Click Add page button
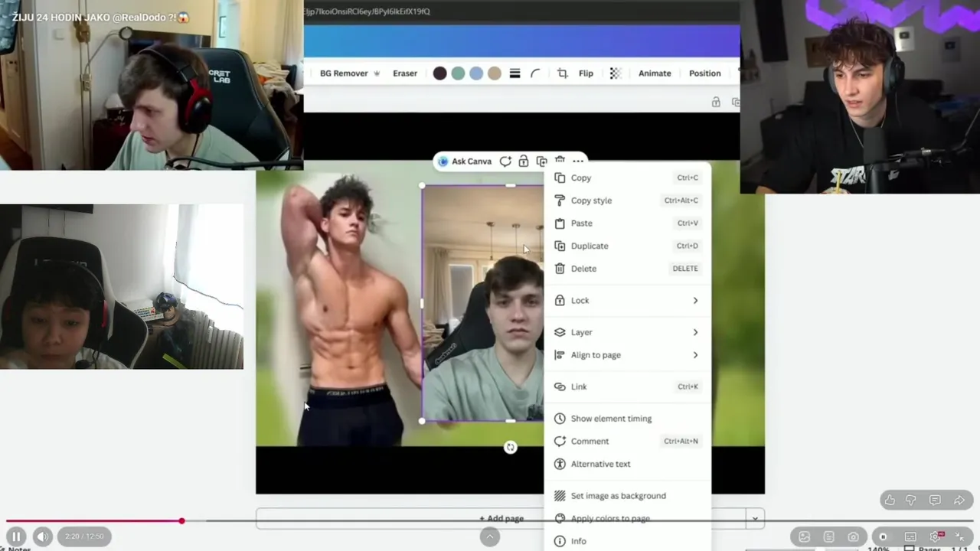Viewport: 980px width, 551px height. (501, 518)
